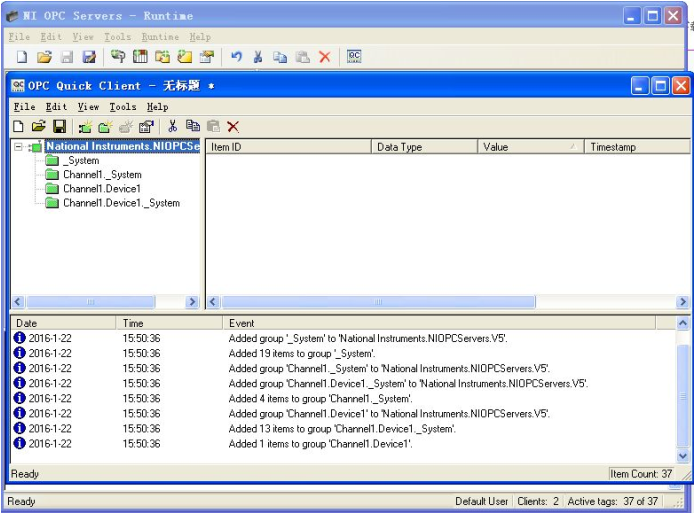Select Channel1.Device1 group in tree
Image resolution: width=696 pixels, height=515 pixels.
pos(102,189)
